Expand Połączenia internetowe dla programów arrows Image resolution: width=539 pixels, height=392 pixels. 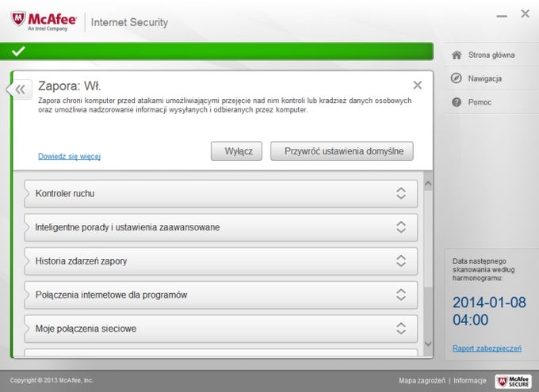pyautogui.click(x=401, y=295)
